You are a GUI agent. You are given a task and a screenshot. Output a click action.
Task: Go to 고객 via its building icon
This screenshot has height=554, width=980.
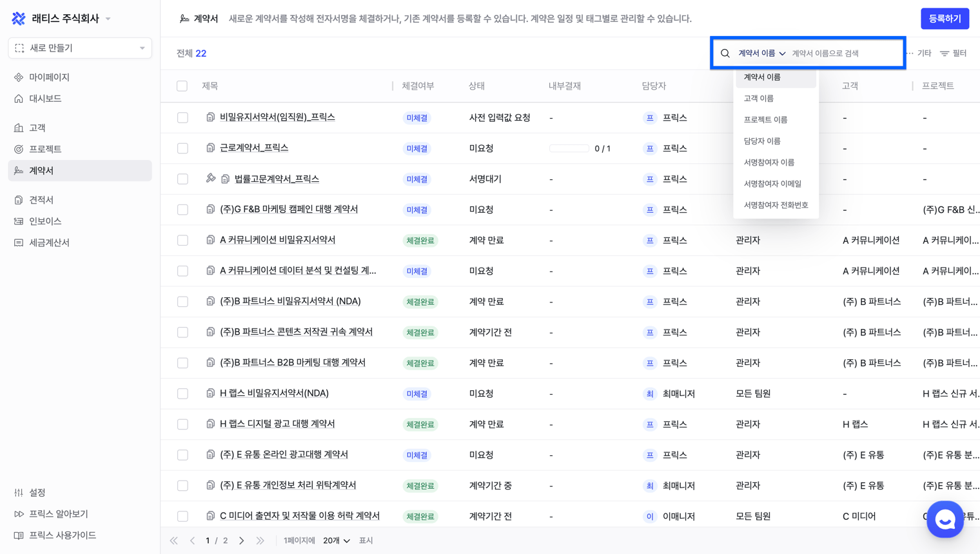pos(19,128)
